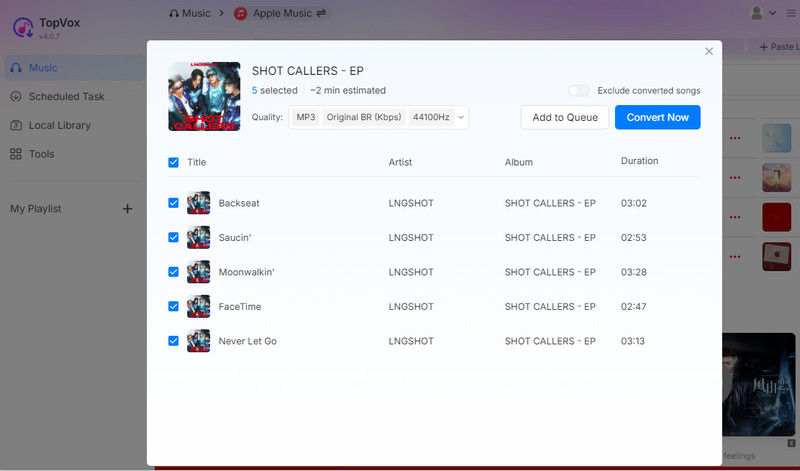The image size is (800, 471).
Task: Expand the 44100Hz sample rate dropdown
Action: (438, 118)
